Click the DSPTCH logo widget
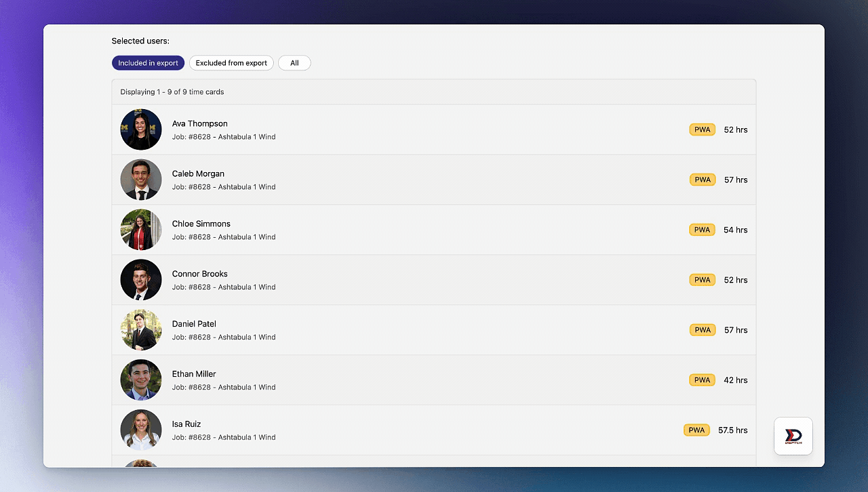 (x=793, y=436)
